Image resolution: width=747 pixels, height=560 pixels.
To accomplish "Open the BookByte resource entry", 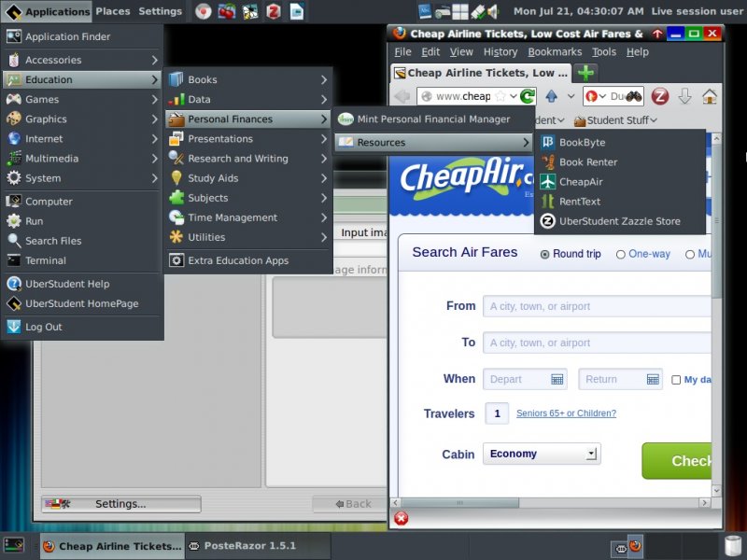I will pyautogui.click(x=620, y=142).
